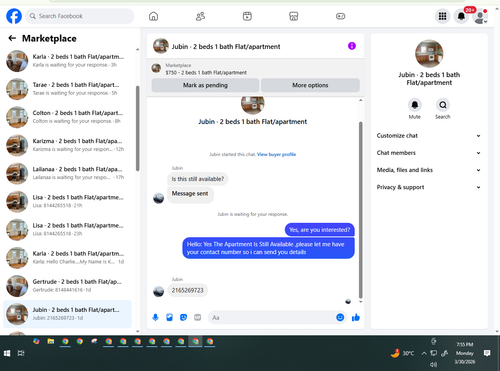This screenshot has height=371, width=500.
Task: Click the back arrow beside Marketplace
Action: click(12, 38)
